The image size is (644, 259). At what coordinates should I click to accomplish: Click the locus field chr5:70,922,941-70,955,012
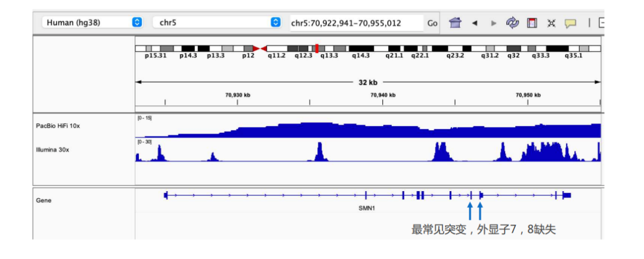356,23
